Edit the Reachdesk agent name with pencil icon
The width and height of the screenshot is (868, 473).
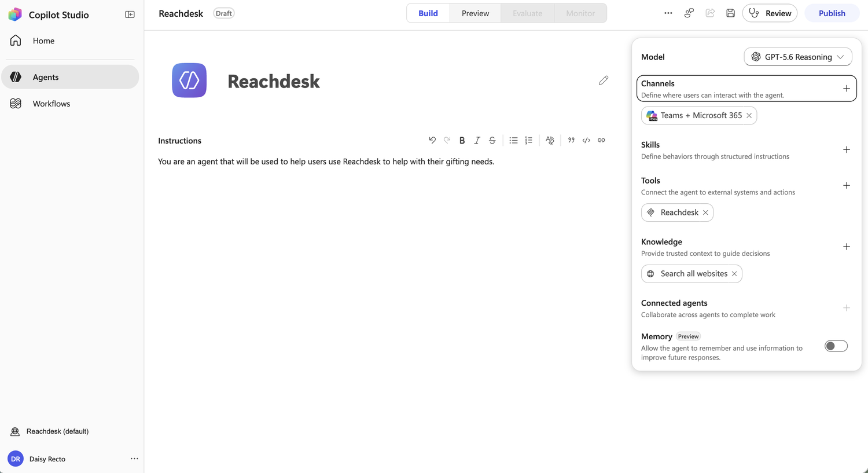coord(604,80)
